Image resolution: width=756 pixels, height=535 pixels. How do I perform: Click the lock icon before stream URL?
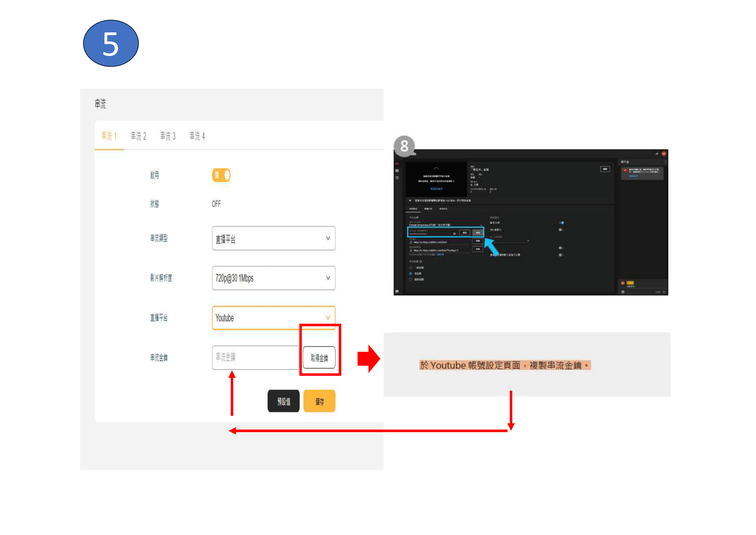pyautogui.click(x=411, y=242)
